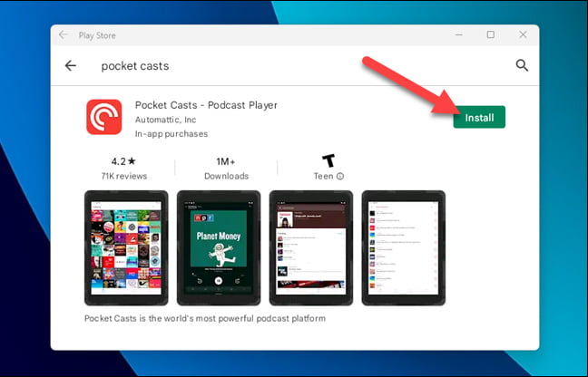Screen dimensions: 588x377
Task: Read the 'world's most powerful podcast platform' description
Action: [x=205, y=319]
